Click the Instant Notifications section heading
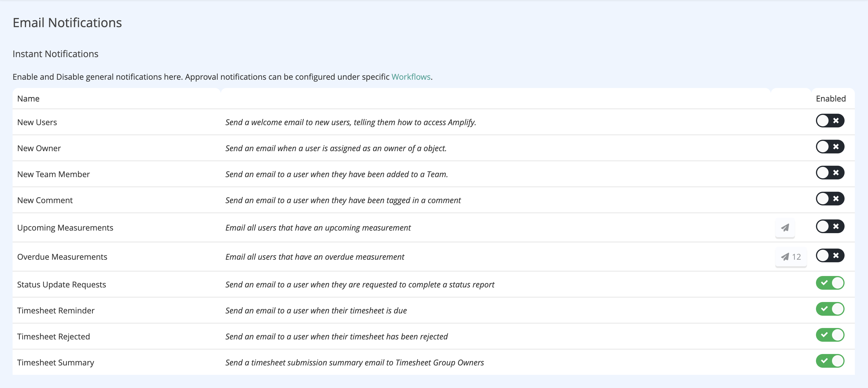Screen dimensions: 868x388 point(55,54)
